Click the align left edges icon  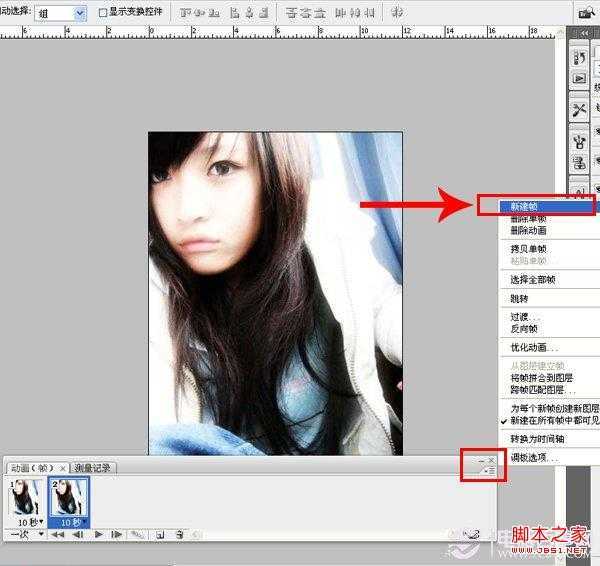click(235, 13)
